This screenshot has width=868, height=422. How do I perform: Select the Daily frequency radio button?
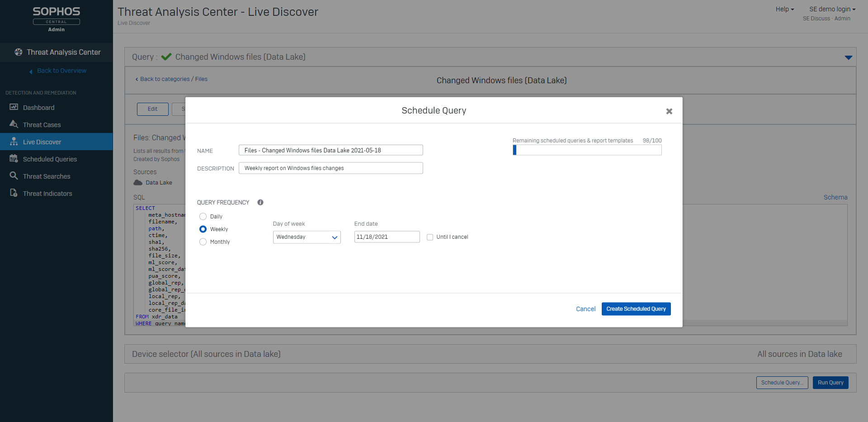[x=203, y=217]
